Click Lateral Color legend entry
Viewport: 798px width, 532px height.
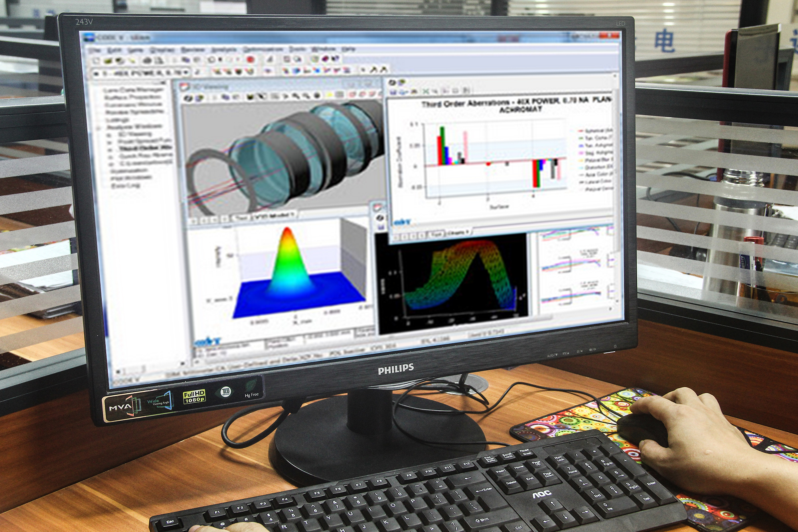596,182
